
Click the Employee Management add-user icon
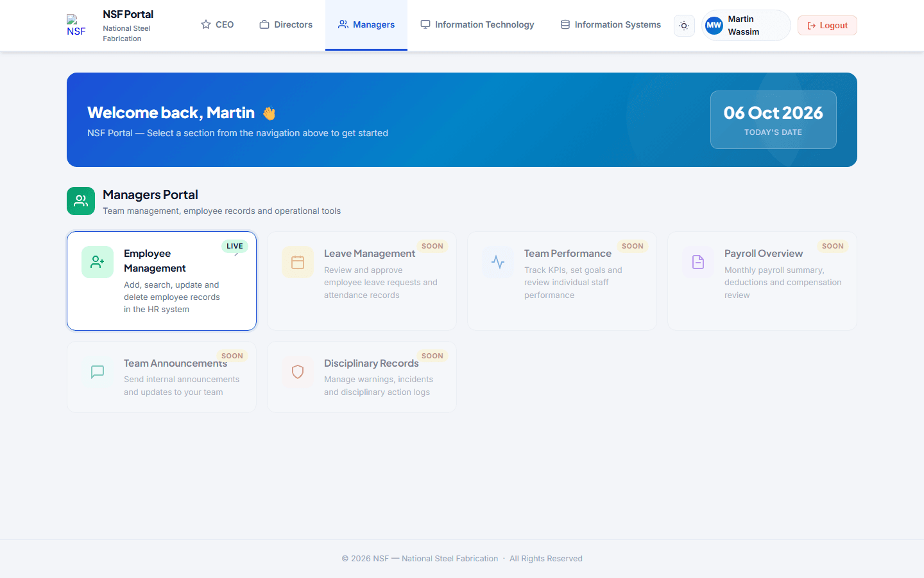click(98, 262)
